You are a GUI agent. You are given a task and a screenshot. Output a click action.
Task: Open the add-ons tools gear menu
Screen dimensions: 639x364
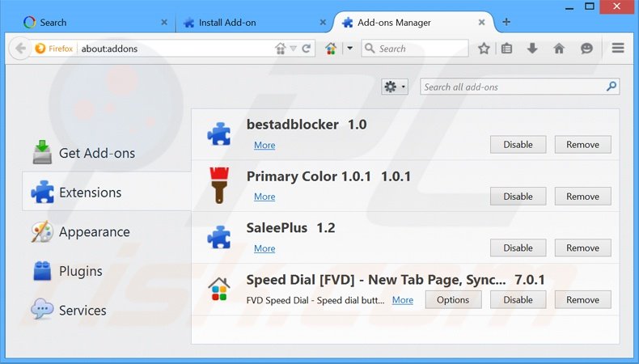point(395,87)
